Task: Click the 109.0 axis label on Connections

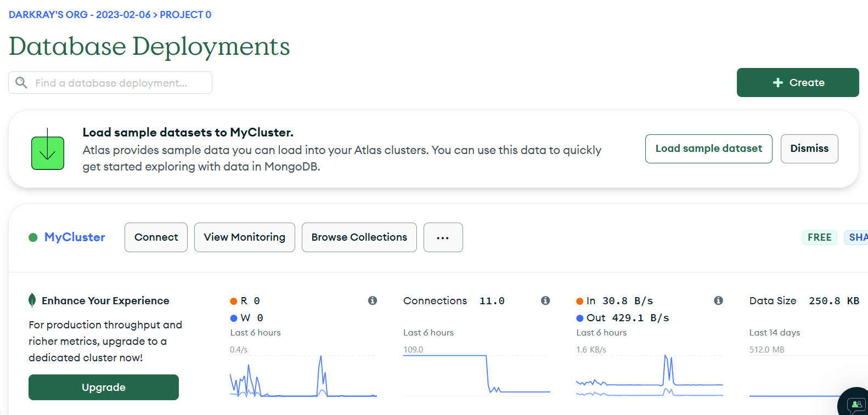Action: tap(413, 350)
